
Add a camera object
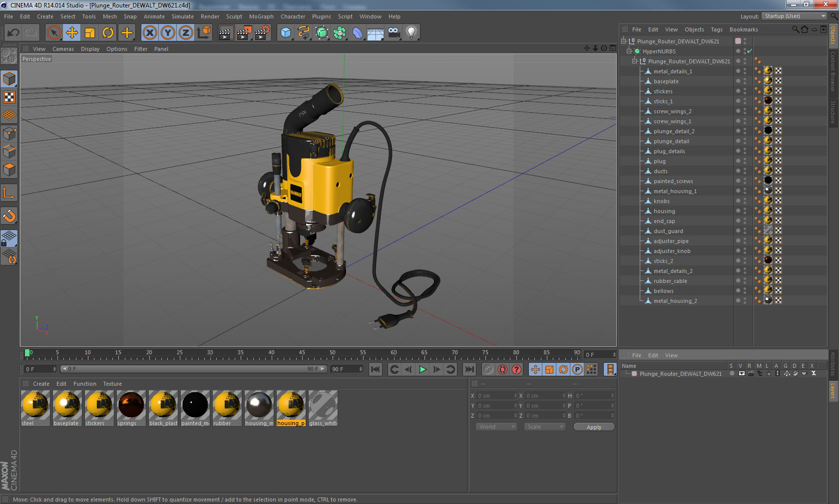[x=394, y=33]
